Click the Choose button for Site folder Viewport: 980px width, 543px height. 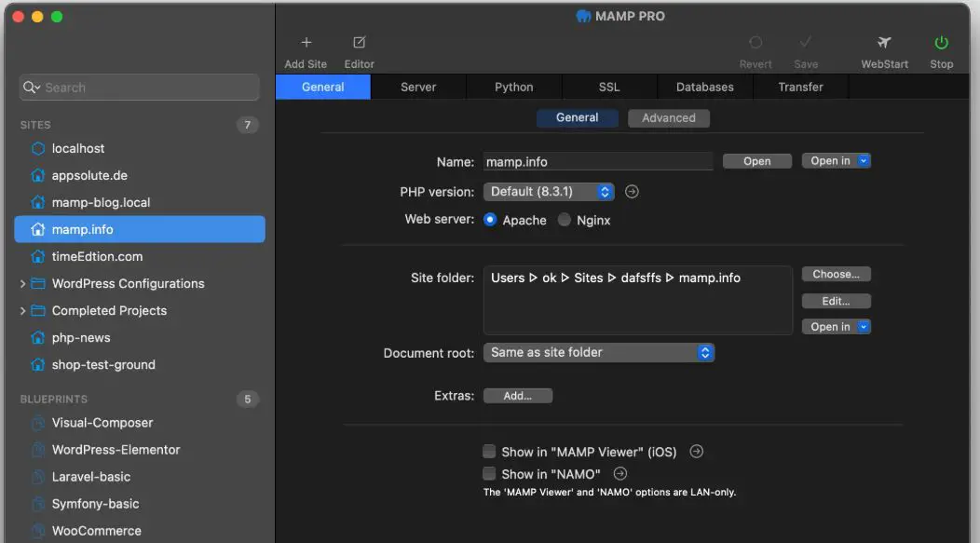pos(836,273)
